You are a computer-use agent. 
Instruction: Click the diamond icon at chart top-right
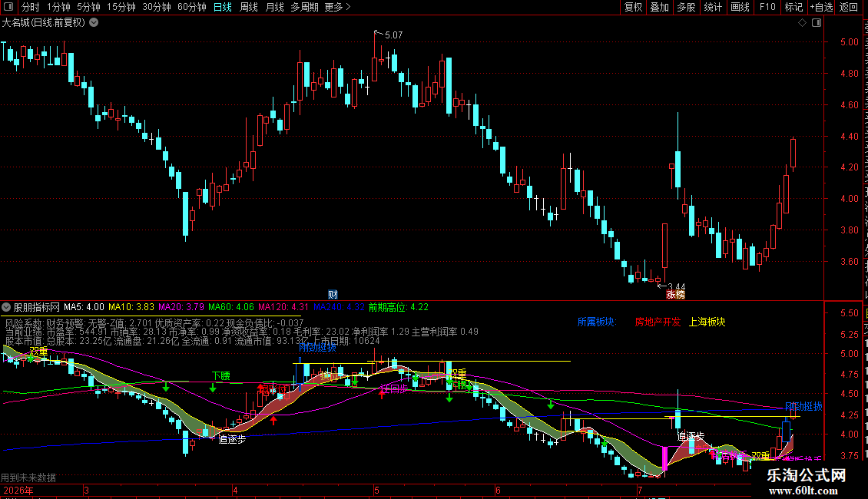pyautogui.click(x=802, y=23)
